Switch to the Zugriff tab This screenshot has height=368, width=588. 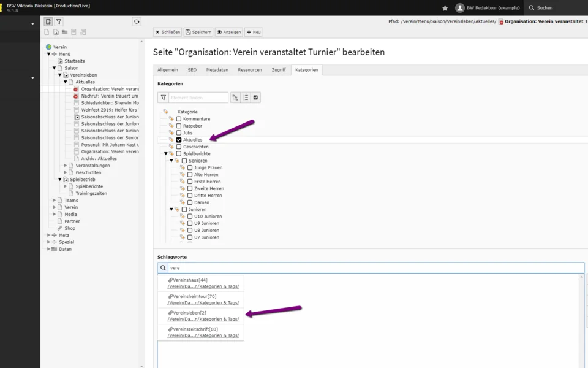tap(279, 70)
